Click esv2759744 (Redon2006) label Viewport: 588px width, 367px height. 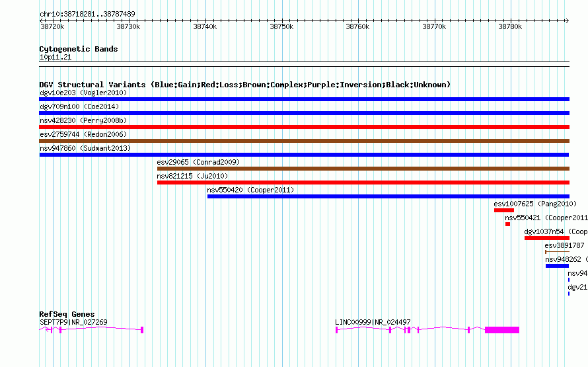tap(83, 134)
